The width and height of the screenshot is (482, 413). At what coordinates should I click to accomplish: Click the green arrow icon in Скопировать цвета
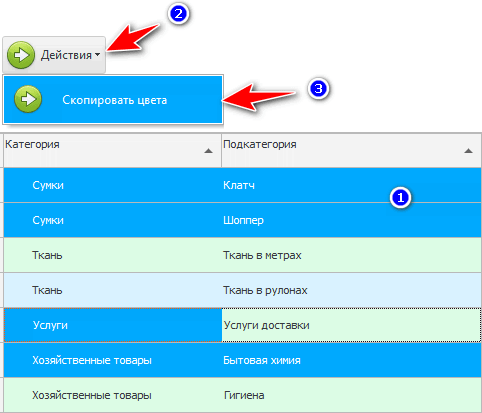coord(28,99)
